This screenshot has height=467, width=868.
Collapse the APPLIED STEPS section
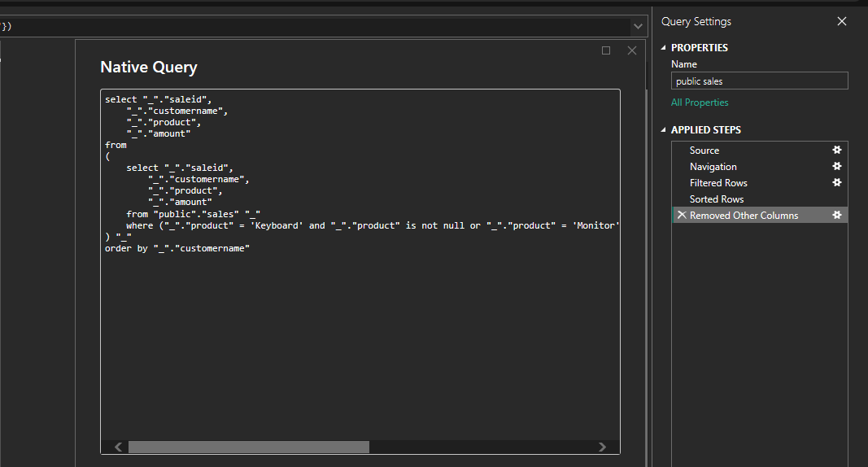[x=663, y=130]
